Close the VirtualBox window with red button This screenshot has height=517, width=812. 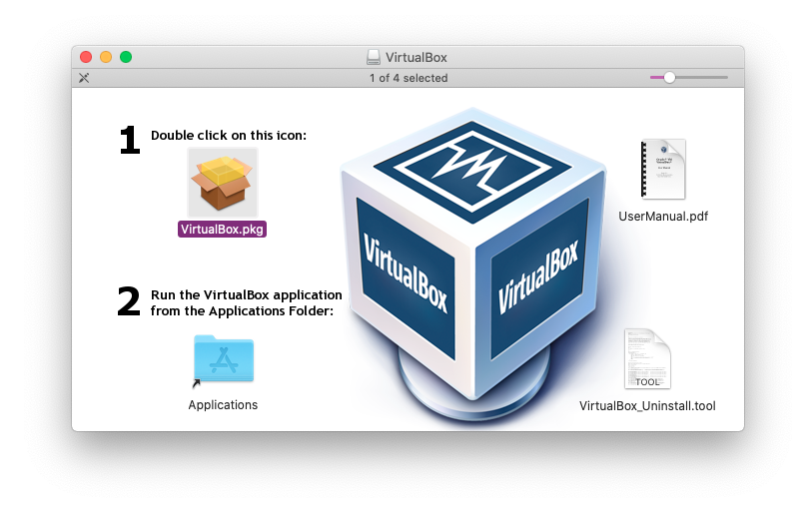[86, 57]
